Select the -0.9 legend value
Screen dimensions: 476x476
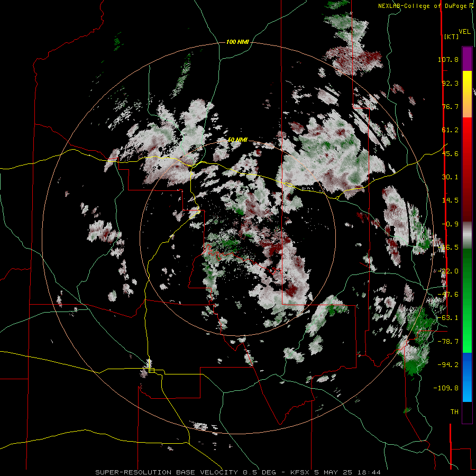[x=450, y=224]
